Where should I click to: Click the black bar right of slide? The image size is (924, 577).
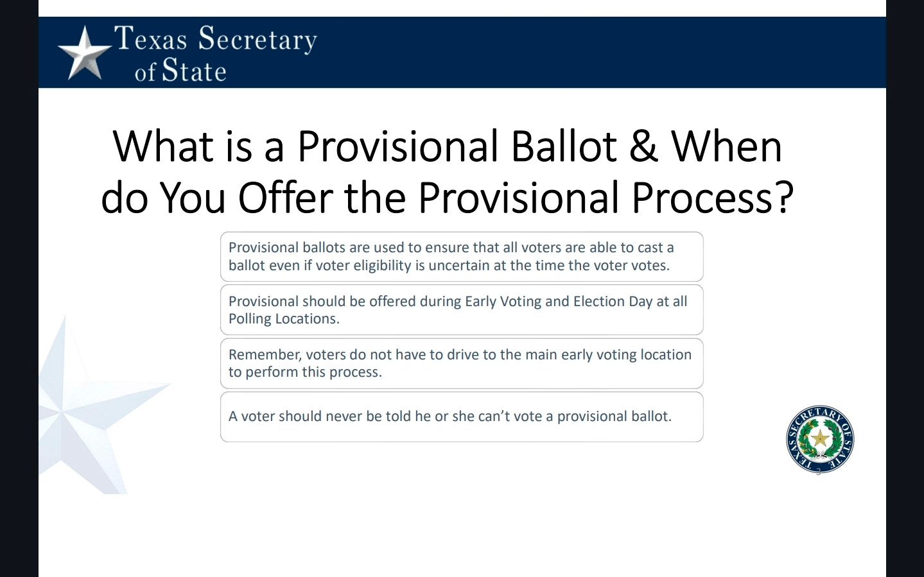coord(905,289)
